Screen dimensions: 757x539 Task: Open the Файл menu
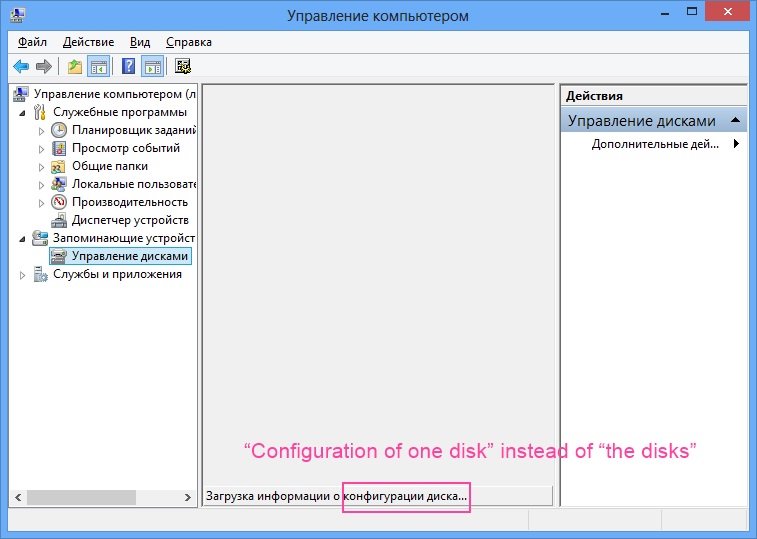tap(32, 42)
